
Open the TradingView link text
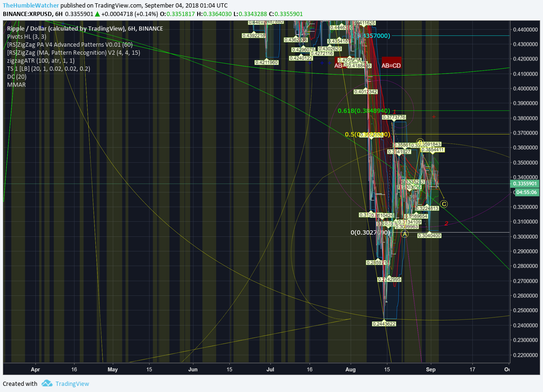coord(72,384)
